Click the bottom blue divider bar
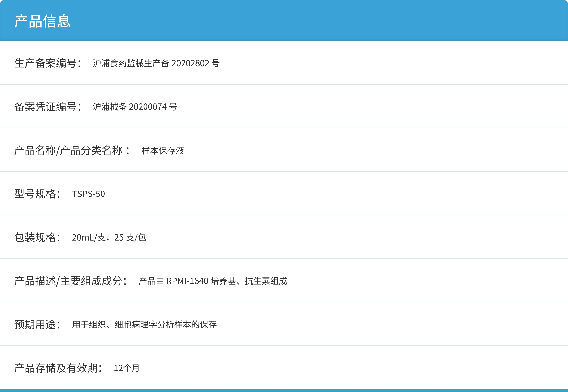Viewport: 568px width, 392px height. (282, 391)
